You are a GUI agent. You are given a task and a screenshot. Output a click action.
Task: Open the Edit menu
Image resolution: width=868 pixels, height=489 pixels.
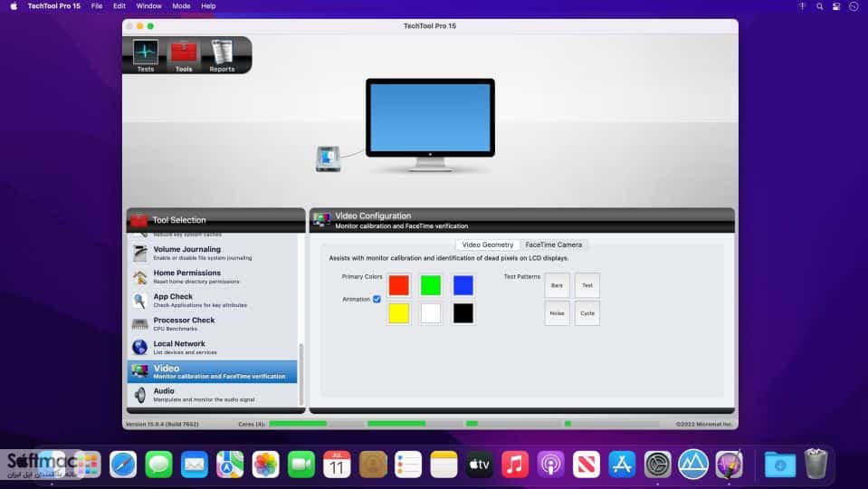(x=119, y=6)
